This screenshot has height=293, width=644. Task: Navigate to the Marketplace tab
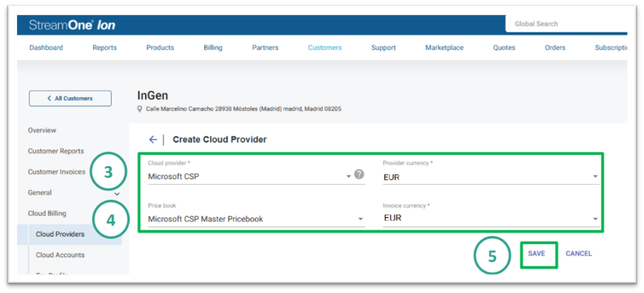444,48
